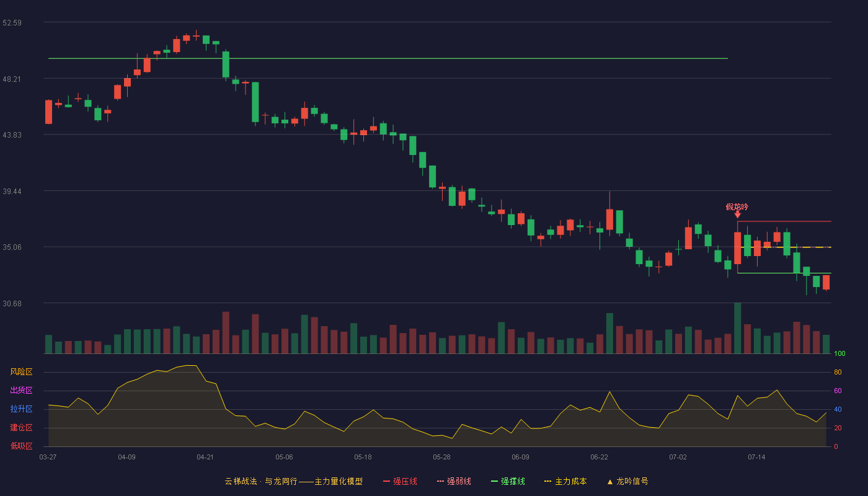Viewport: 868px width, 496px height.
Task: Click the 06-09 date label
Action: pyautogui.click(x=520, y=457)
